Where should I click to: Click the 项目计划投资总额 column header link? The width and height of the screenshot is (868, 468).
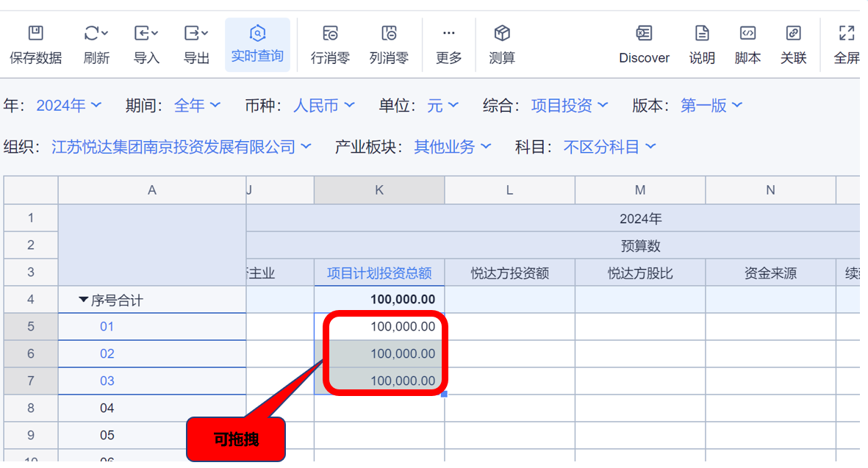(379, 273)
